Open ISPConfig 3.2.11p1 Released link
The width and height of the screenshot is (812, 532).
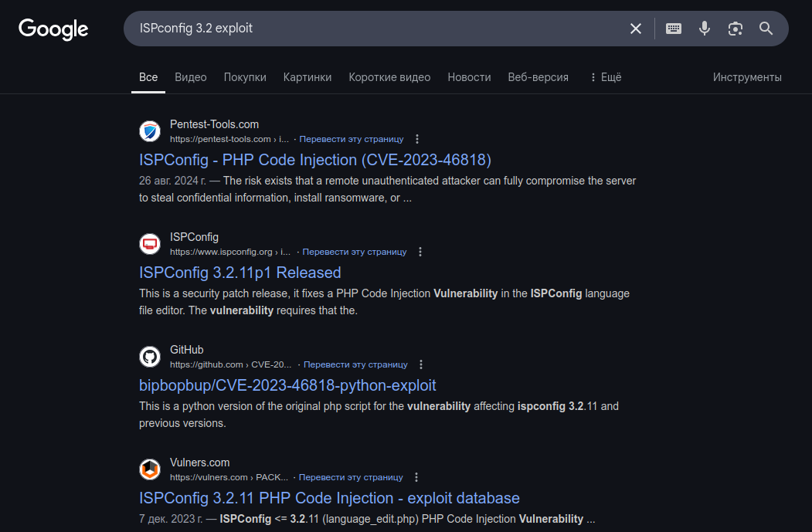pos(240,273)
